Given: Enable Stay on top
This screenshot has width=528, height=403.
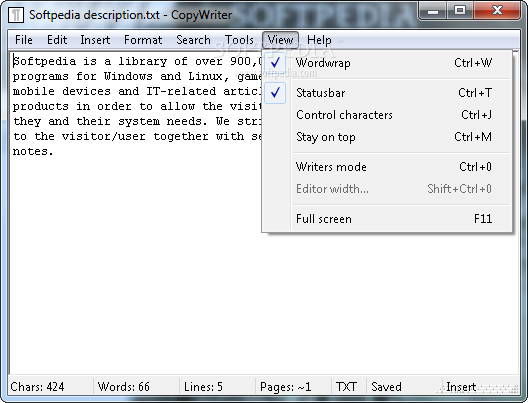Looking at the screenshot, I should (x=387, y=137).
